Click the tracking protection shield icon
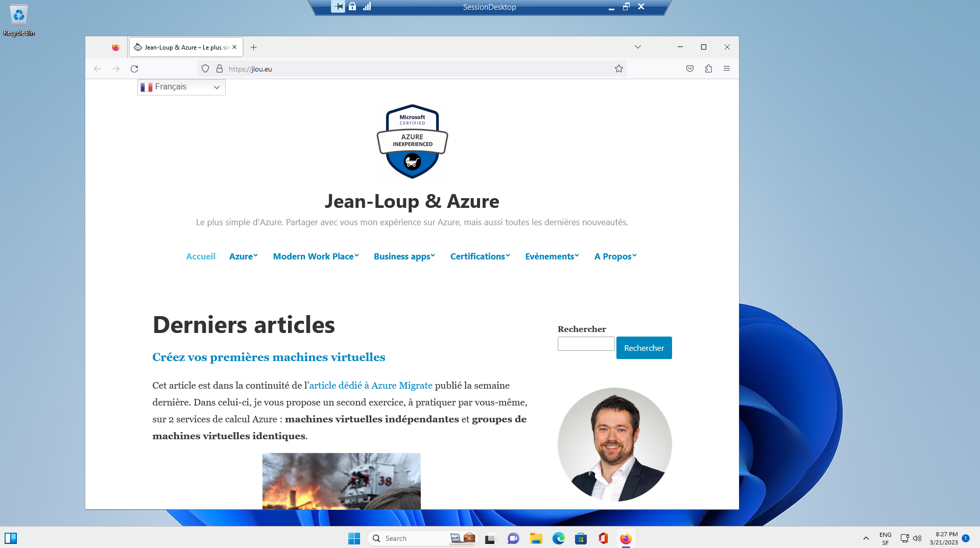Image resolution: width=980 pixels, height=548 pixels. point(205,68)
